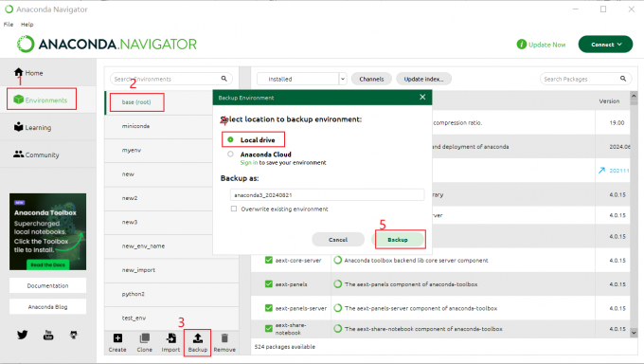Click the Channels button

[371, 79]
